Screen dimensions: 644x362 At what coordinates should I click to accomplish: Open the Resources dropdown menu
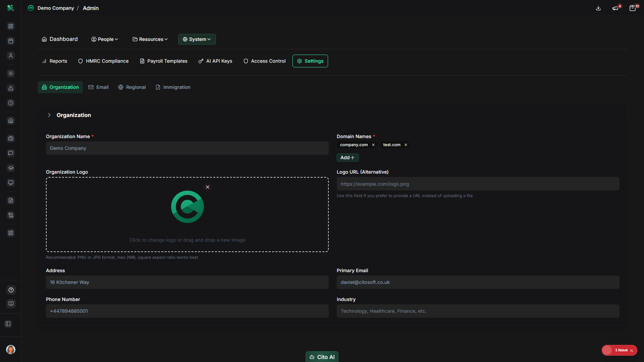(150, 39)
